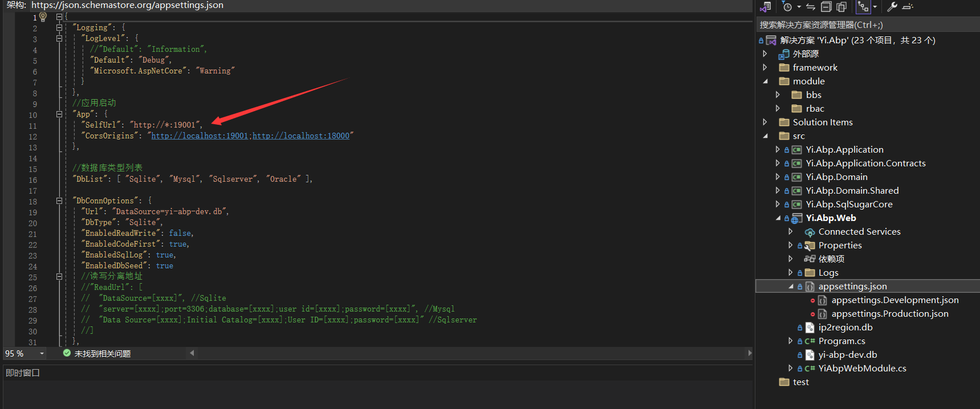The width and height of the screenshot is (980, 409).
Task: Open appsettings.Development.json file
Action: click(x=894, y=300)
